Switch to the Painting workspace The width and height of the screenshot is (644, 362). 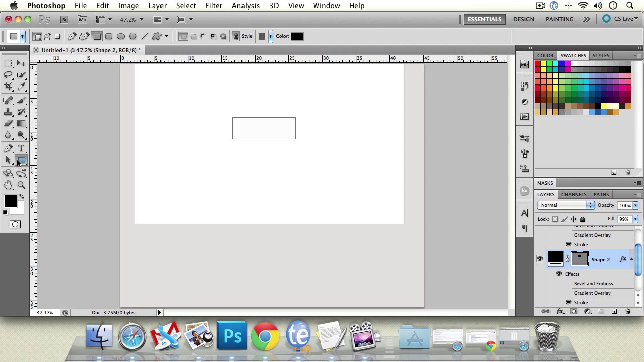(559, 19)
